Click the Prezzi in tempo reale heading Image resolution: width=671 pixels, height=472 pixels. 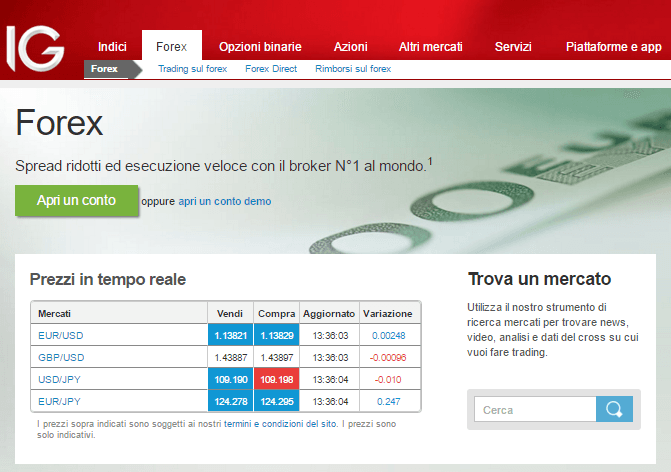point(108,279)
